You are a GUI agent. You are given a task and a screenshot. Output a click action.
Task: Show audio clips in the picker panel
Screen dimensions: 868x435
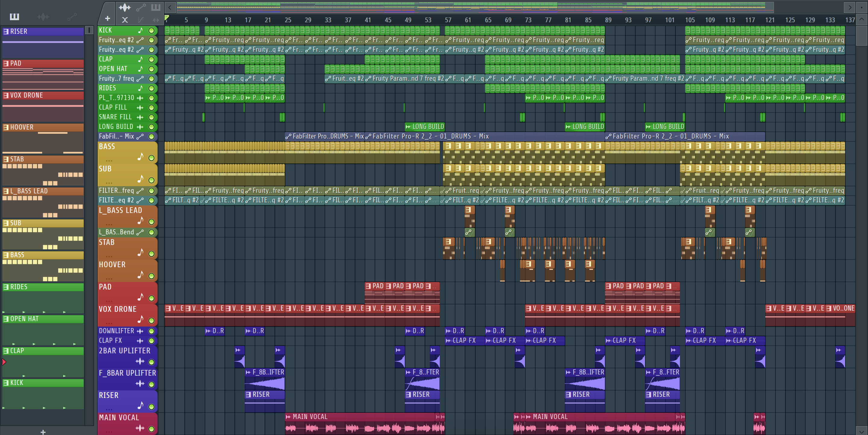43,17
